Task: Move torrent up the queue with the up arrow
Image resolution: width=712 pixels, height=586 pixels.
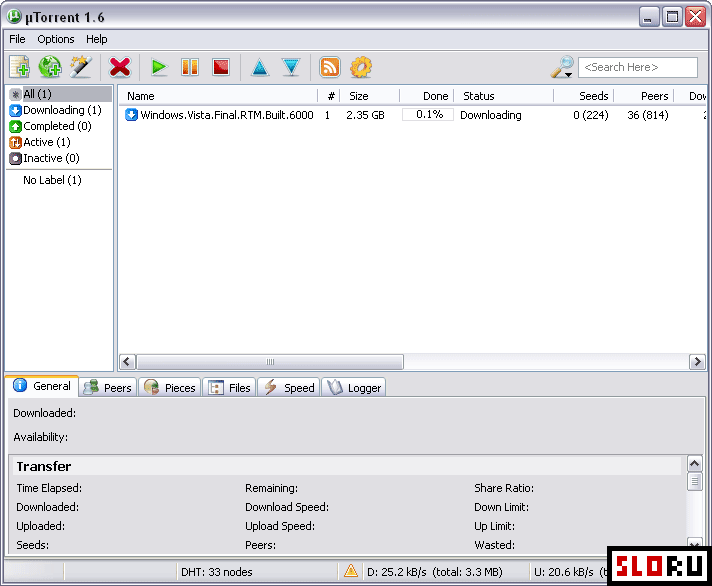Action: [260, 67]
